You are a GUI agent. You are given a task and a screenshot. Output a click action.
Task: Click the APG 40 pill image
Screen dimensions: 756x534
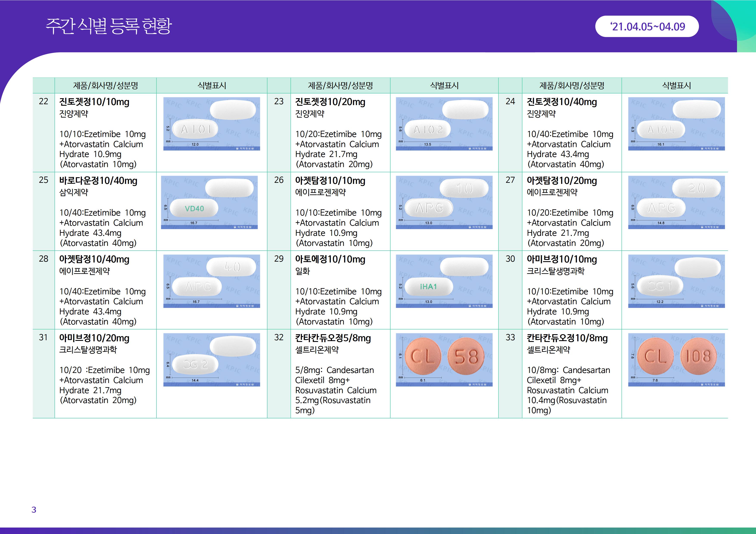[x=211, y=281]
